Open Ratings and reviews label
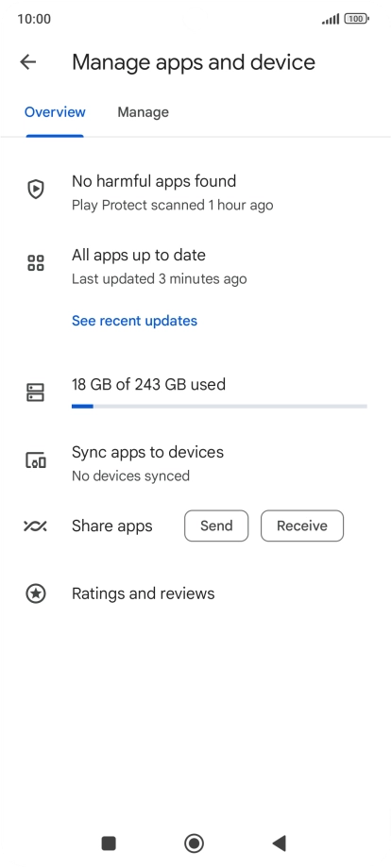The width and height of the screenshot is (391, 868). (x=143, y=593)
